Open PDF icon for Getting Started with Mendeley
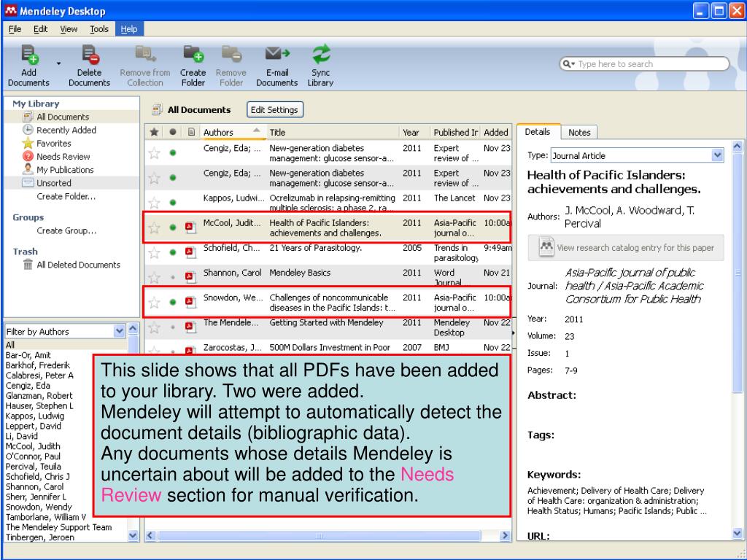 tap(190, 327)
